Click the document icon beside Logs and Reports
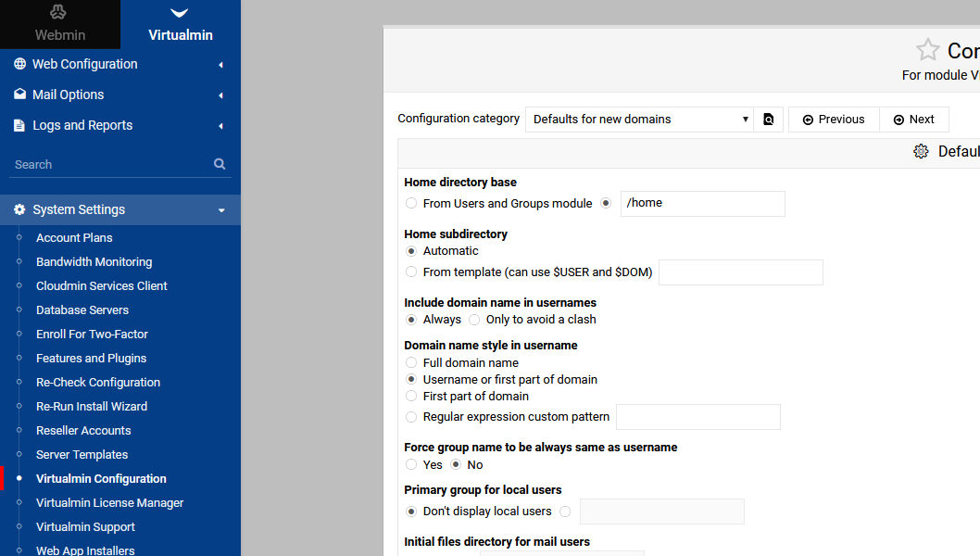The width and height of the screenshot is (980, 556). [19, 125]
